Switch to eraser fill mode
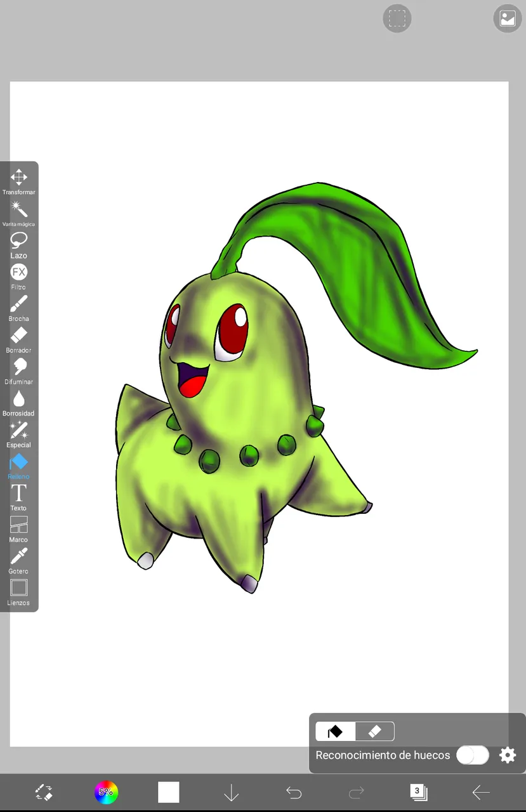Viewport: 526px width, 812px height. [374, 731]
